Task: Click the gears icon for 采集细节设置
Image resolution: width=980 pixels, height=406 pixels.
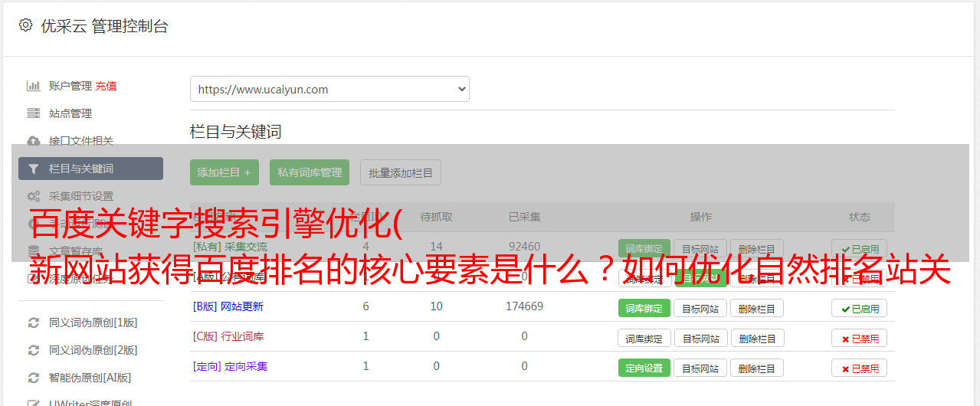Action: click(x=33, y=196)
